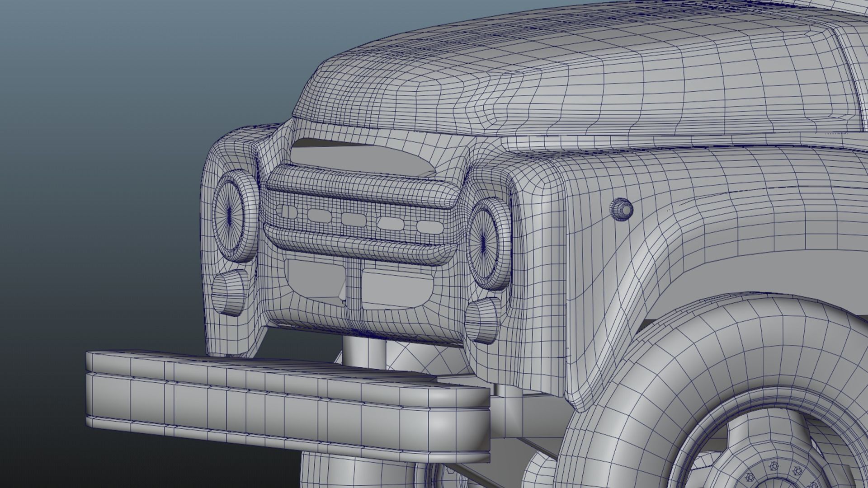Image resolution: width=868 pixels, height=488 pixels.
Task: Click the small right fog light cylinder
Action: coord(482,319)
